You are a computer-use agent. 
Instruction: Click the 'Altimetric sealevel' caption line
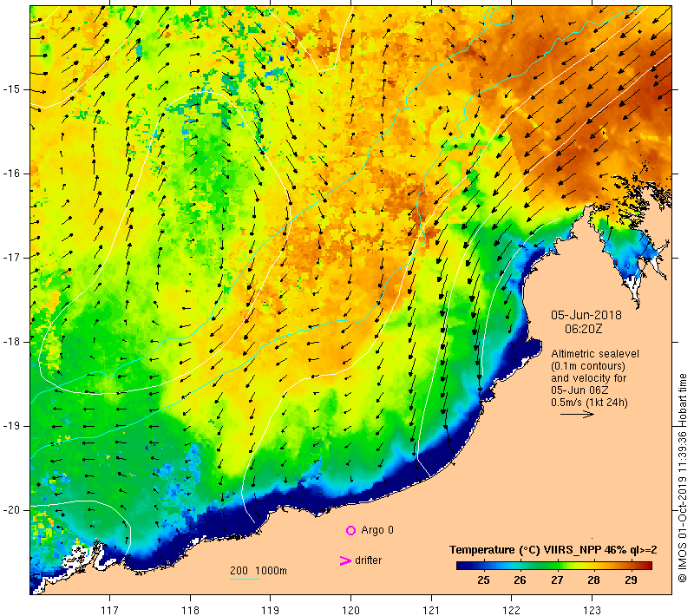(x=595, y=354)
